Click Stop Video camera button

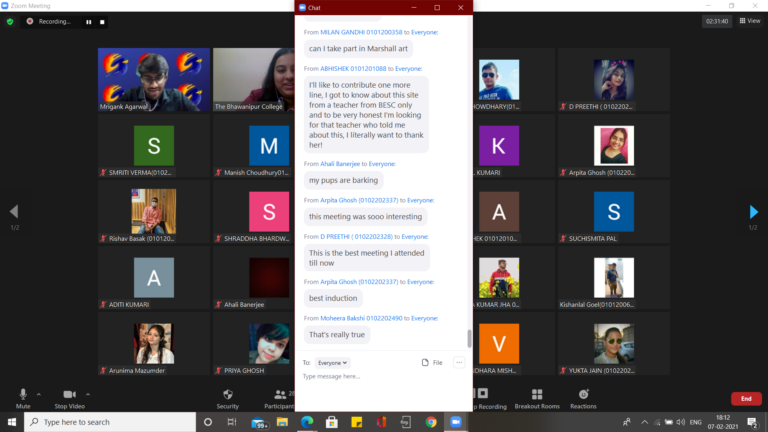click(69, 396)
